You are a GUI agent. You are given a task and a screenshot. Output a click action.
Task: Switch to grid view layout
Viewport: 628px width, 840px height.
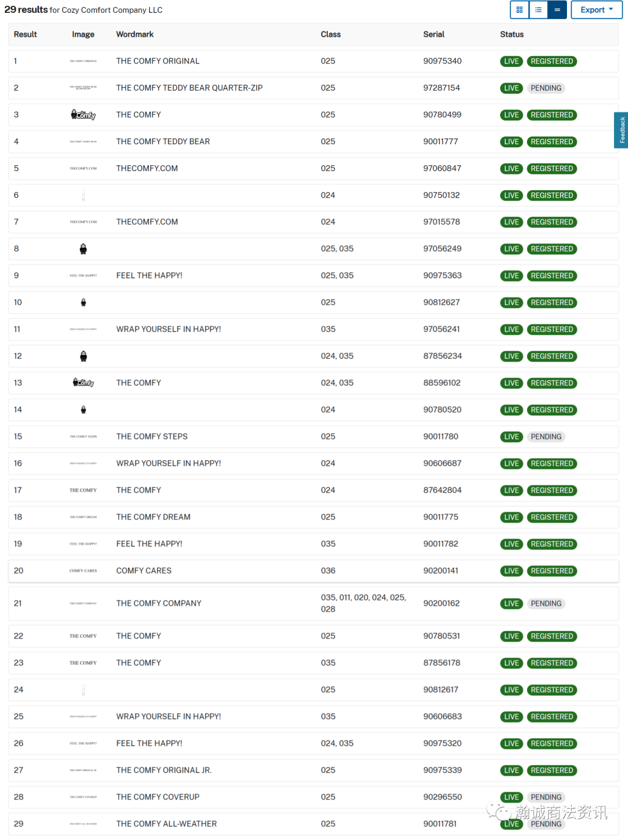pos(519,10)
